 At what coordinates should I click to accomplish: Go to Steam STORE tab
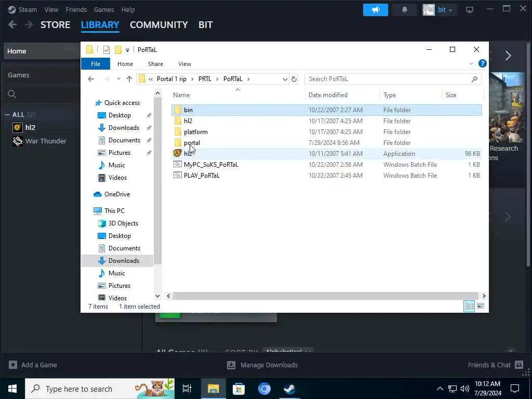point(55,25)
